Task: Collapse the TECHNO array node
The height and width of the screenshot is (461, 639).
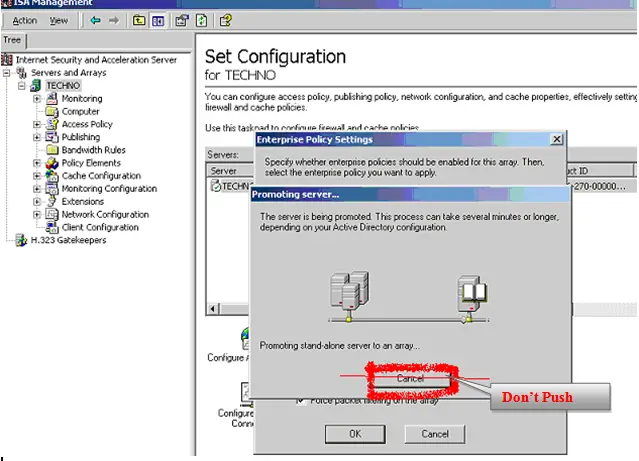Action: pyautogui.click(x=22, y=86)
